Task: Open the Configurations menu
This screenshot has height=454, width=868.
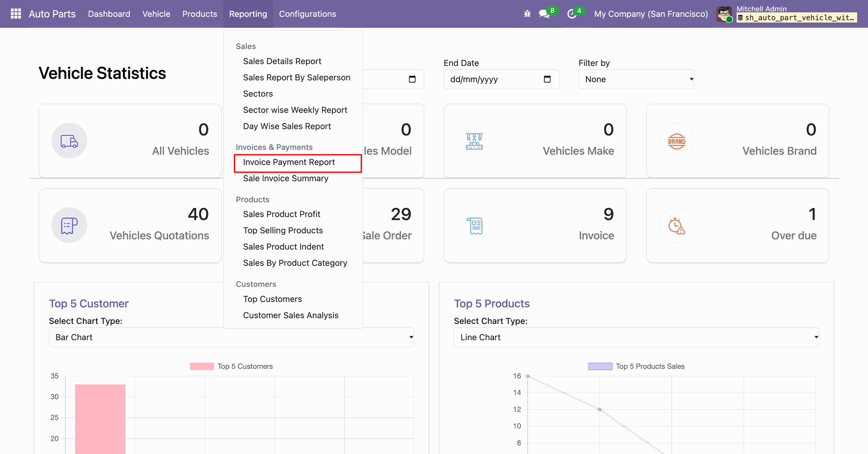Action: tap(307, 14)
